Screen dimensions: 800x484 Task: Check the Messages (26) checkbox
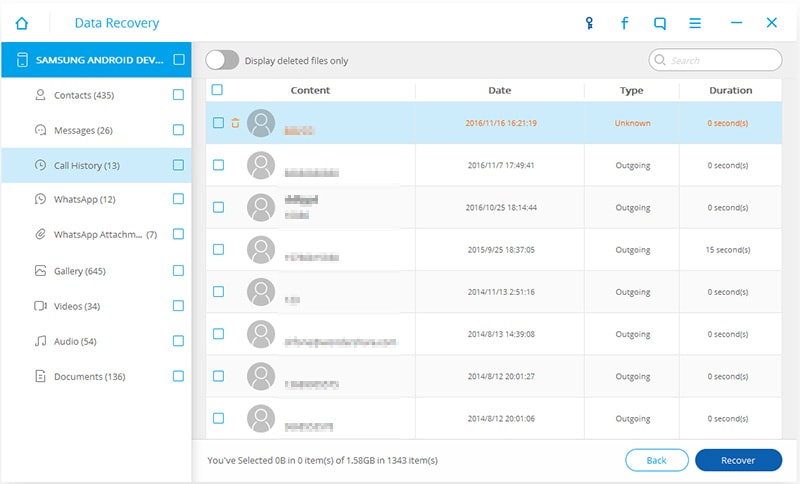click(178, 130)
